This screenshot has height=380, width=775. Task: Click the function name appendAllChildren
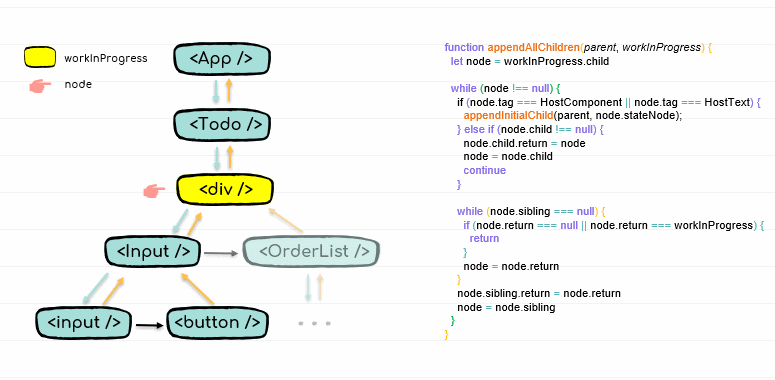[x=533, y=47]
